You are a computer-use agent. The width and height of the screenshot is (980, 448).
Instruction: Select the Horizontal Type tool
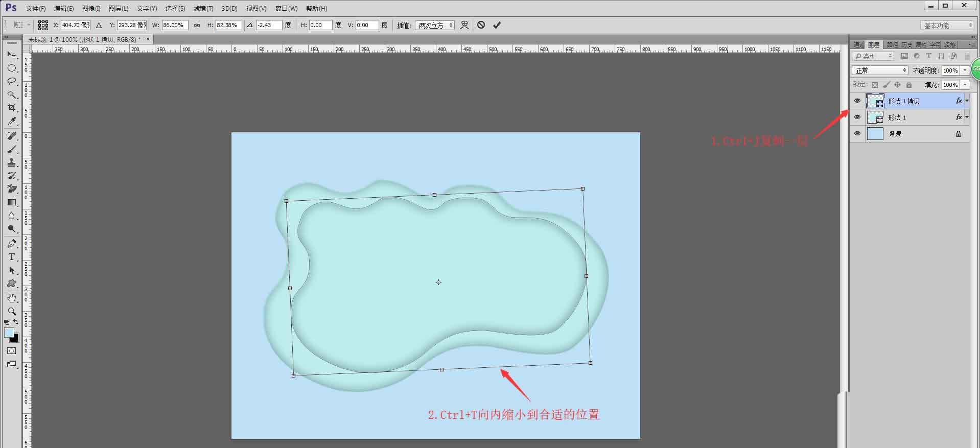(x=12, y=257)
